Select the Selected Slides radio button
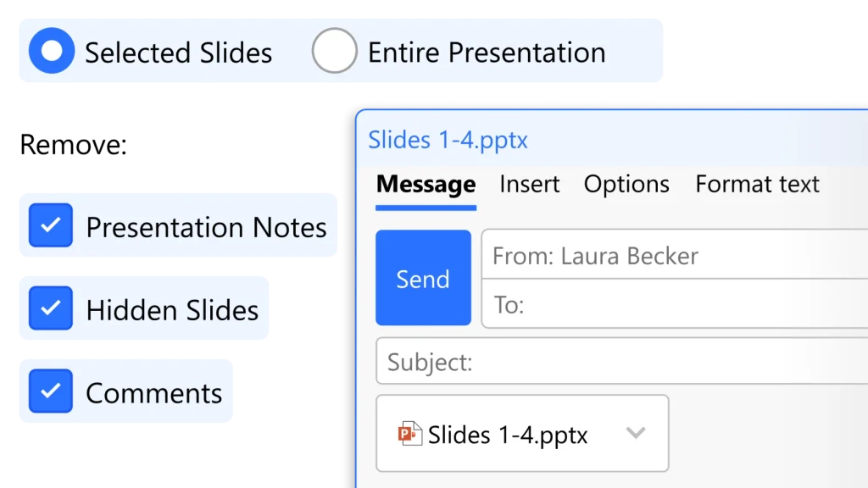Screen dimensions: 868x488 (52, 52)
